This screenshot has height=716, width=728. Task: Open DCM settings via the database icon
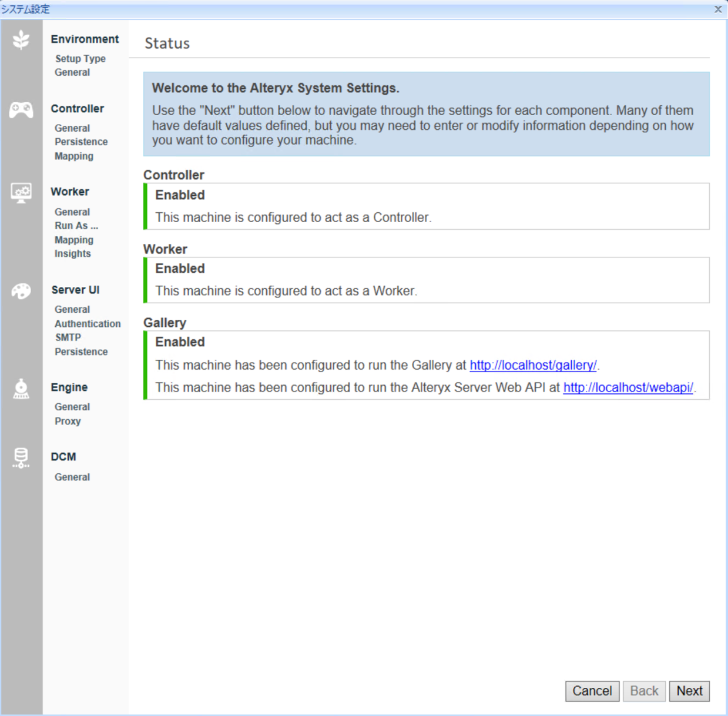21,458
